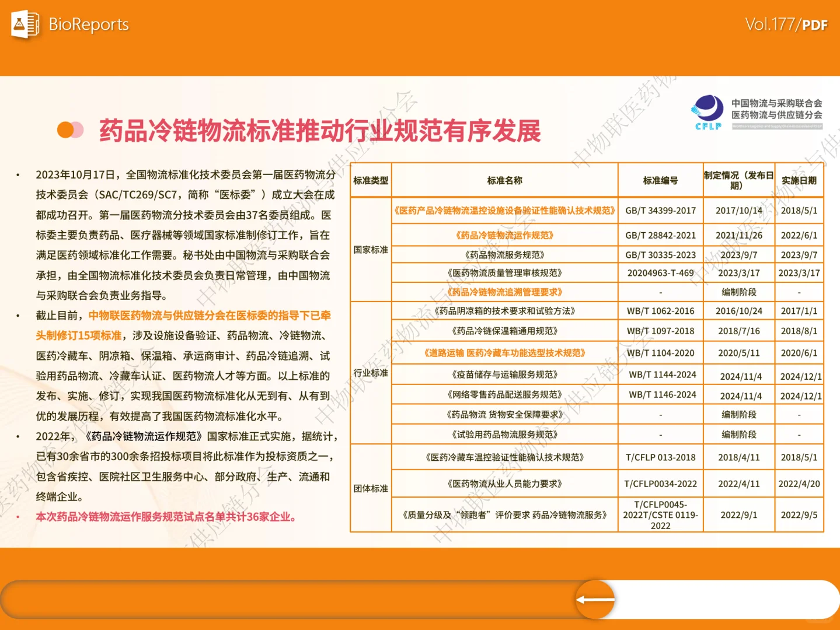Click release date 2018/7/16
The image size is (840, 630).
coord(739,331)
